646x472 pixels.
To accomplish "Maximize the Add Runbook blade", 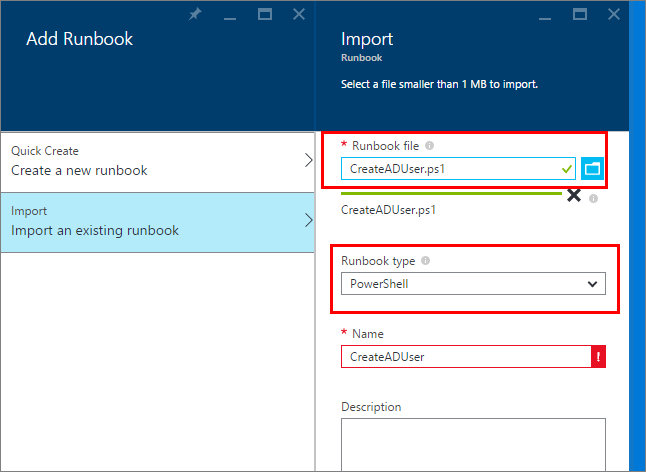I will 264,14.
